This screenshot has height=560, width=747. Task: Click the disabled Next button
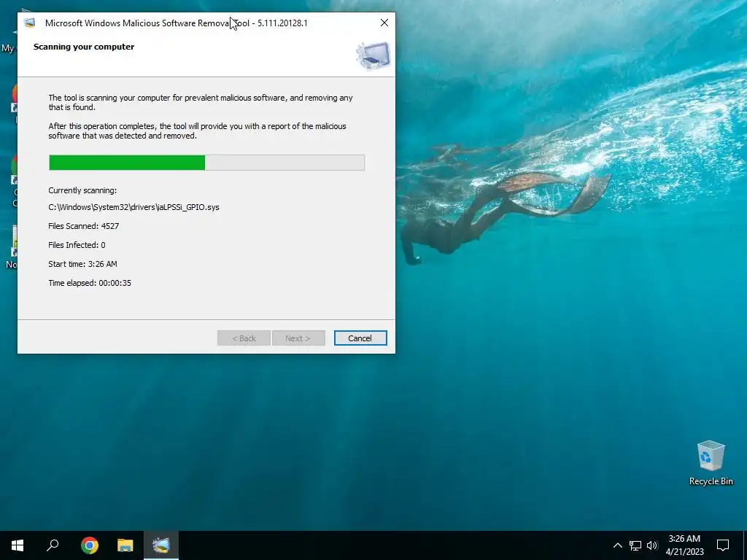click(x=298, y=338)
